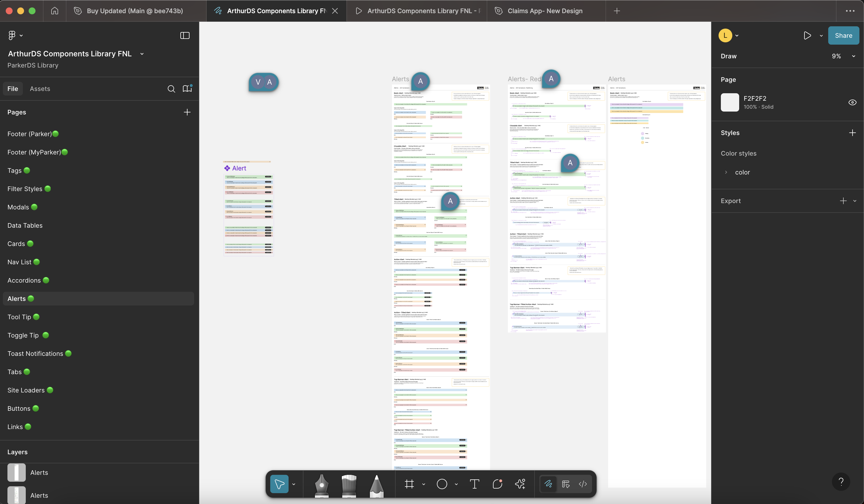864x504 pixels.
Task: Switch to Dev Mode code toggle
Action: pos(583,484)
